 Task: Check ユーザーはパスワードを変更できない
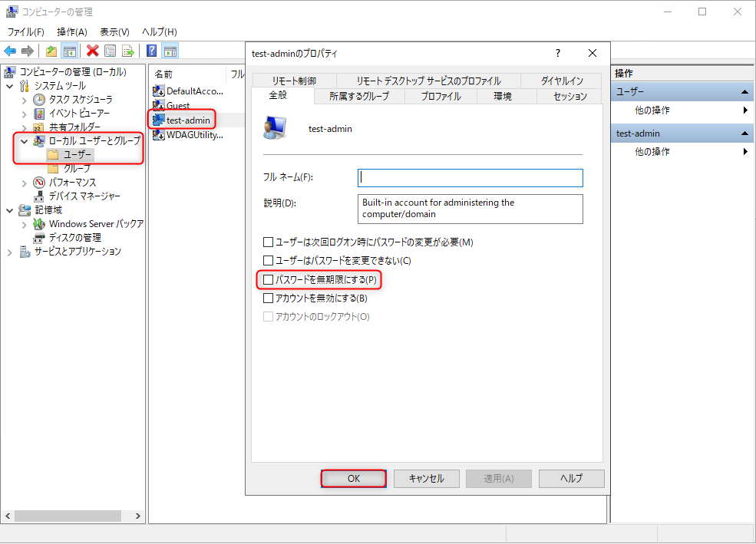(268, 261)
